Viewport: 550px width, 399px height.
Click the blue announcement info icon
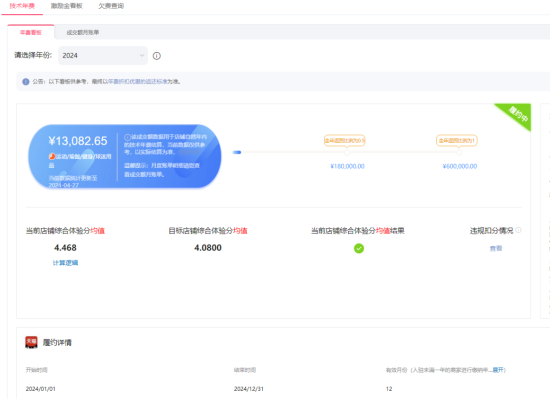[x=26, y=82]
